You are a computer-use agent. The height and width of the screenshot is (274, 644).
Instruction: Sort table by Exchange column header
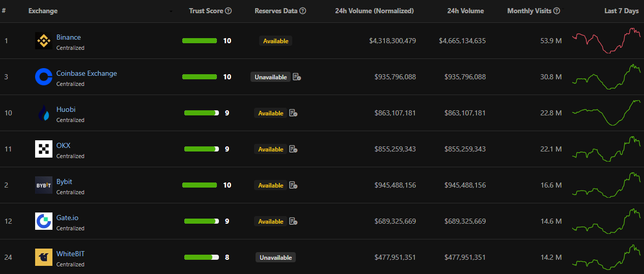(x=43, y=11)
